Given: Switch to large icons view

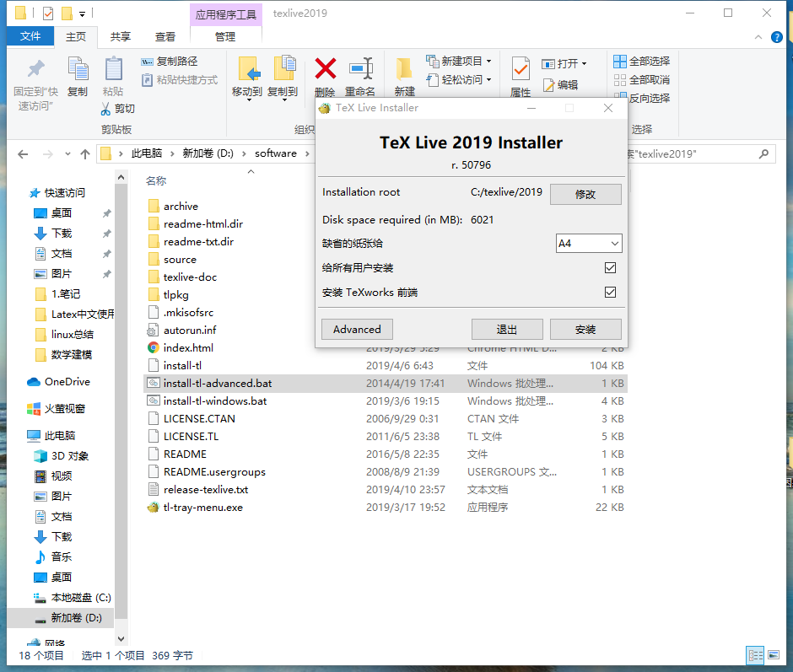Looking at the screenshot, I should tap(774, 655).
